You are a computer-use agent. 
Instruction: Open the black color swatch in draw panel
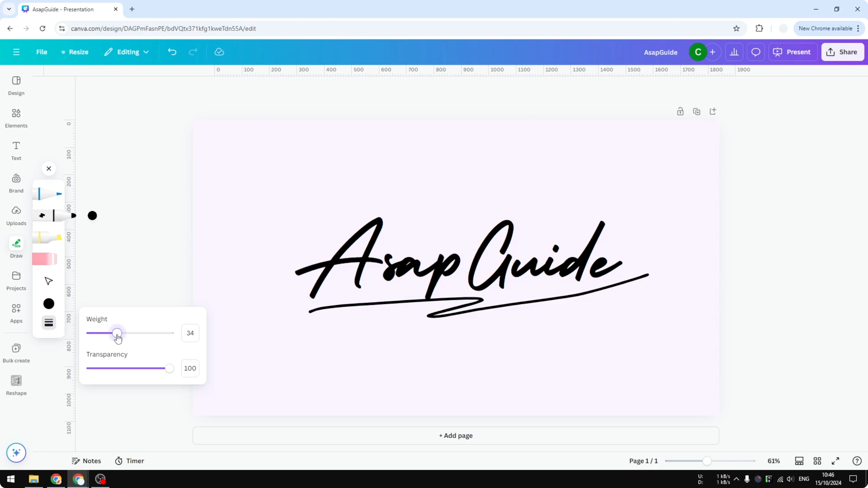point(49,303)
